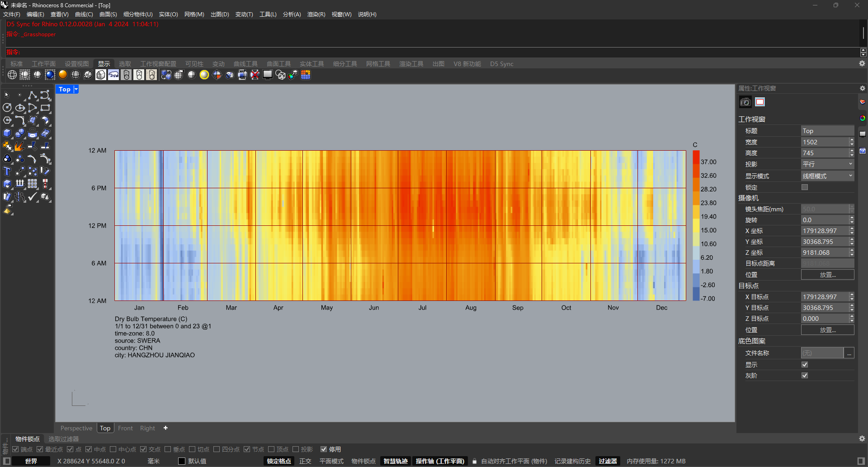Select the Ellipse tool
Screen dimensions: 868x467
click(x=20, y=108)
